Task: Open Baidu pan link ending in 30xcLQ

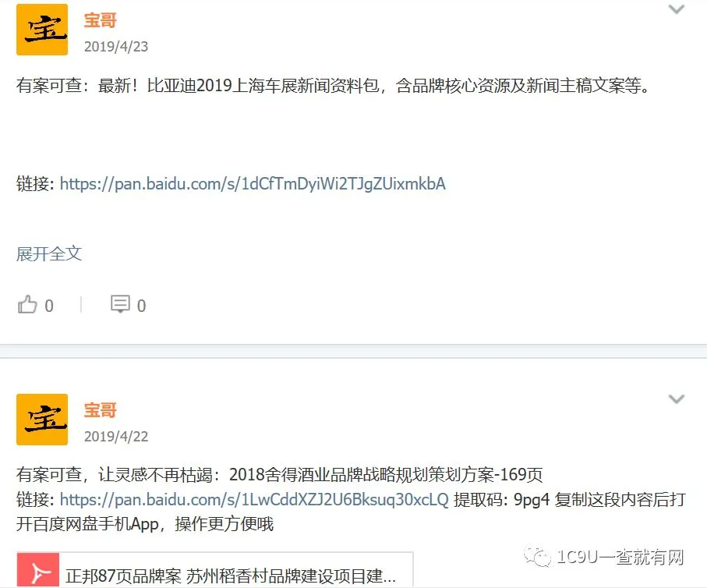Action: coord(254,499)
